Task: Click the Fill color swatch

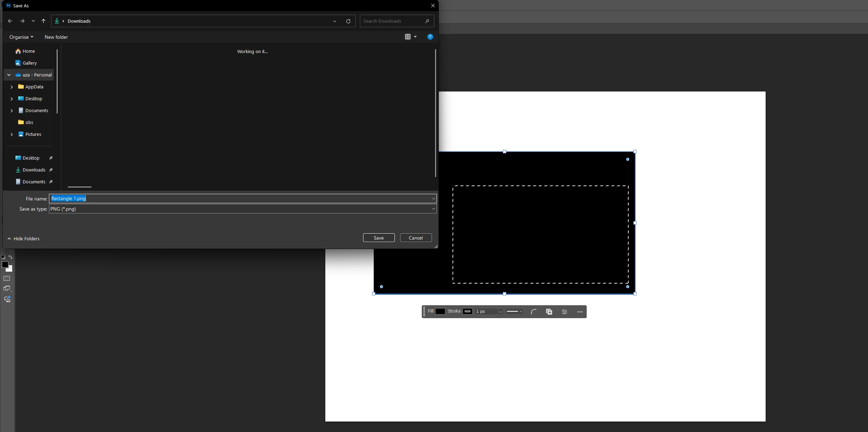Action: [x=440, y=312]
